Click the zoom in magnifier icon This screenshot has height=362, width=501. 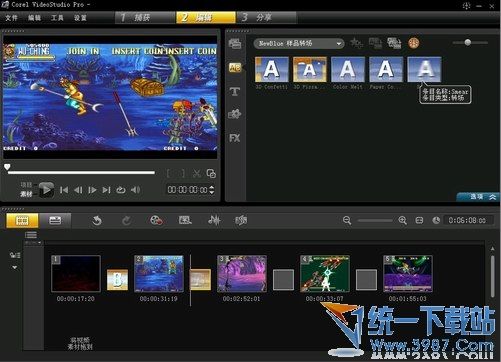(403, 220)
